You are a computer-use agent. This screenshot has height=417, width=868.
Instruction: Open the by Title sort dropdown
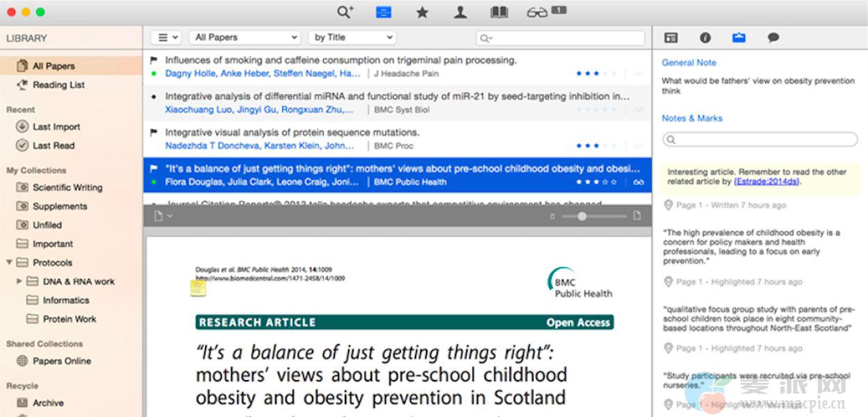click(x=352, y=38)
